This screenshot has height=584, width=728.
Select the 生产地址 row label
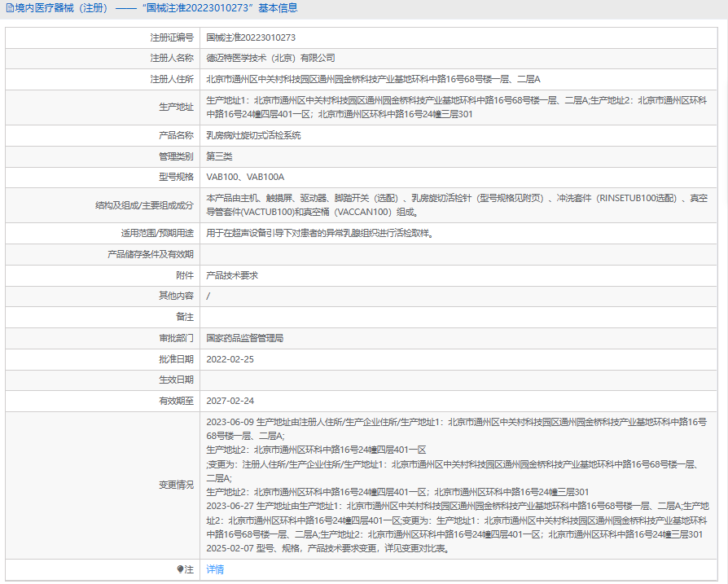pos(176,108)
